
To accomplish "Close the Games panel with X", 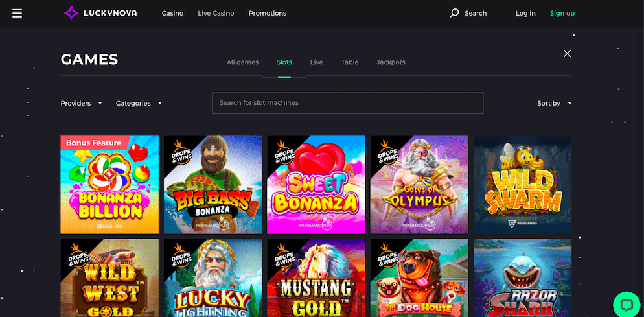I will pos(567,53).
